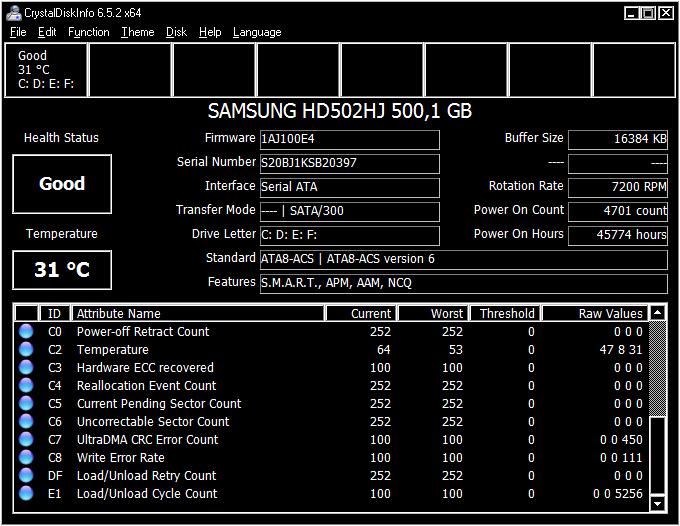
Task: Click the Features field S.M.A.R.T., APM, AAM, NCQ
Action: [464, 284]
